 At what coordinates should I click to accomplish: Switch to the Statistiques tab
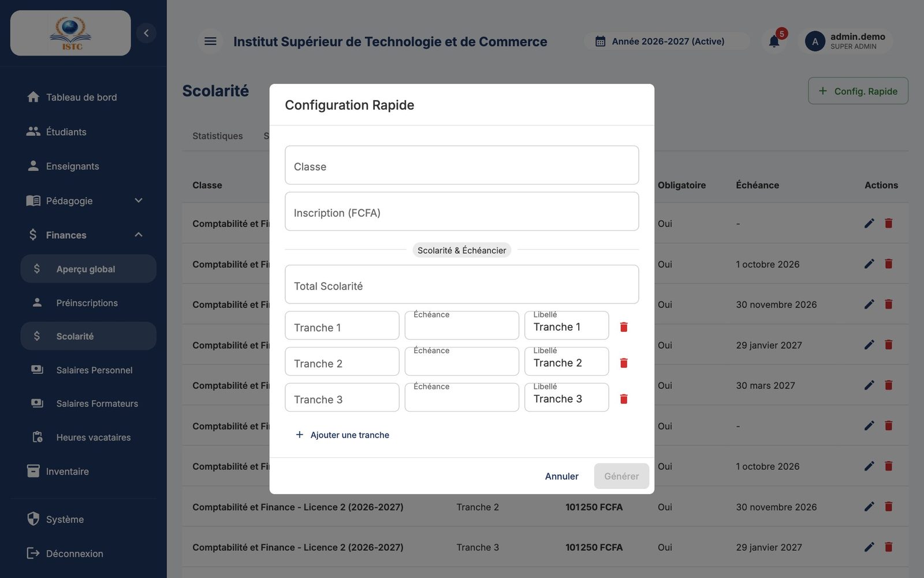[218, 136]
